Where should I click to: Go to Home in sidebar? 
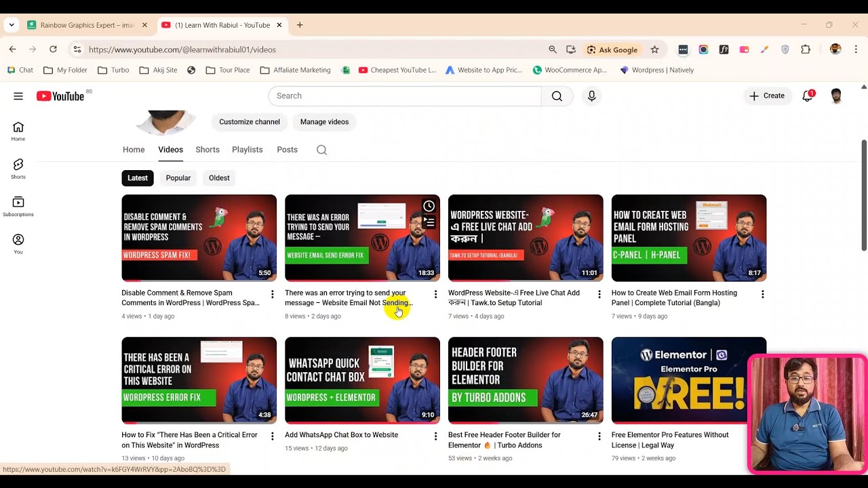click(x=18, y=131)
